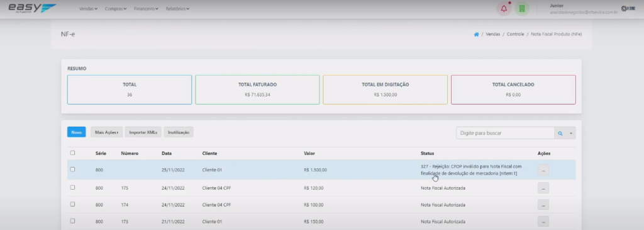
Task: Select the TOTAL CANCELADO card
Action: pos(513,89)
